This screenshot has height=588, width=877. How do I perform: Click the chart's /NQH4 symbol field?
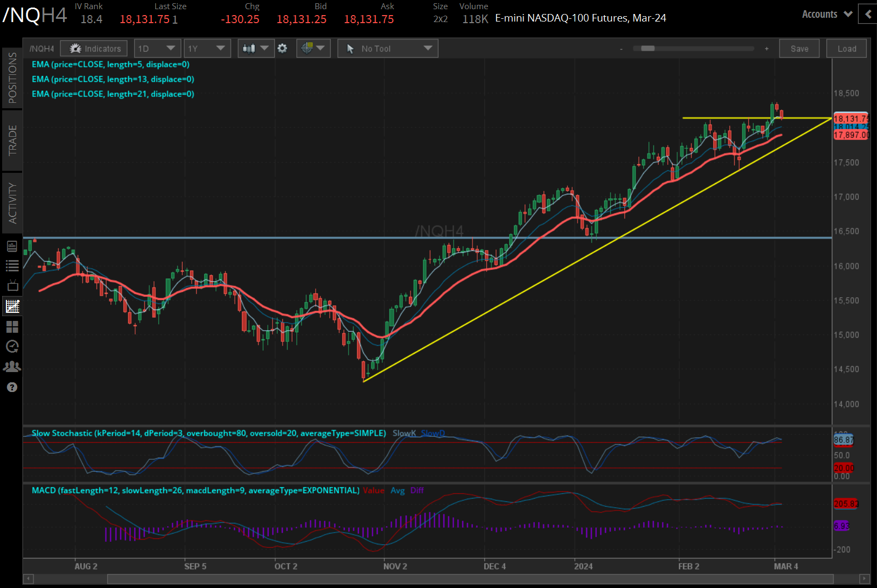click(x=41, y=48)
